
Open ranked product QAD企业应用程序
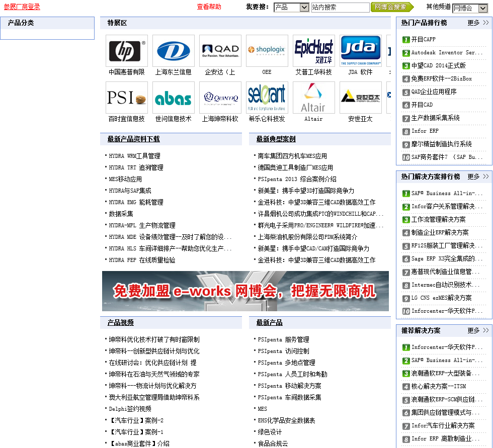[x=434, y=92]
